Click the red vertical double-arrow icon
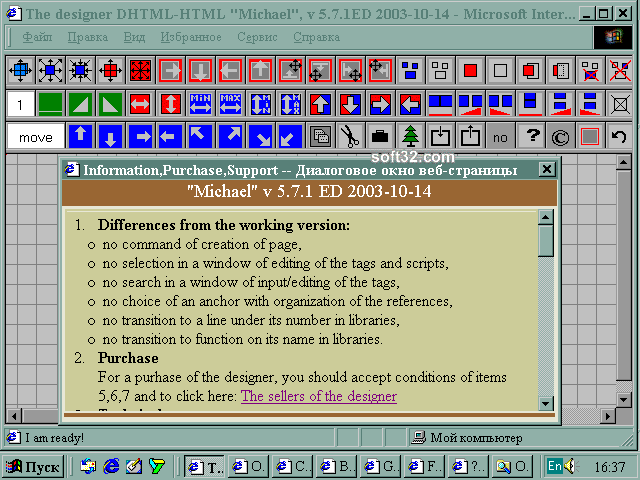 tap(170, 104)
